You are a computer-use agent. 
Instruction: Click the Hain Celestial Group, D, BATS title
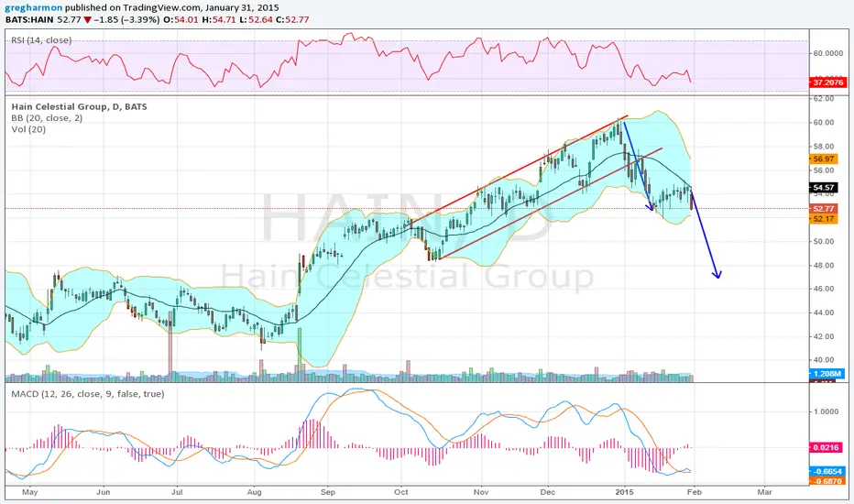(x=79, y=107)
